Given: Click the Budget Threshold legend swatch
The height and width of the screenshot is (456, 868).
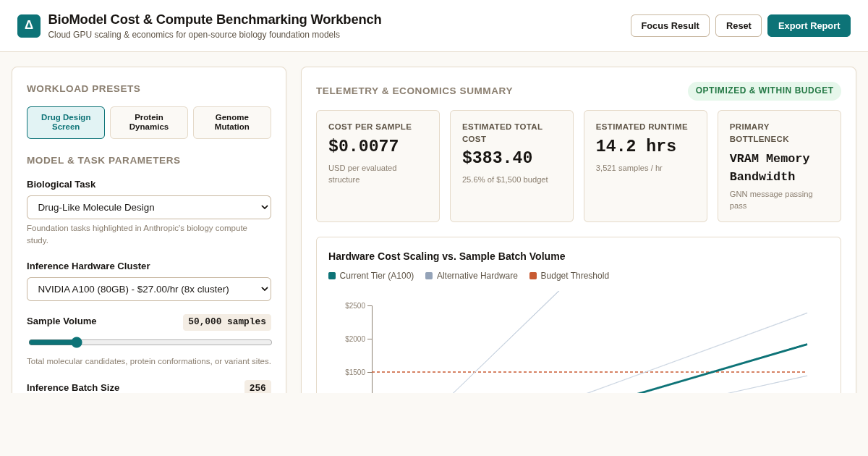Looking at the screenshot, I should pos(533,276).
